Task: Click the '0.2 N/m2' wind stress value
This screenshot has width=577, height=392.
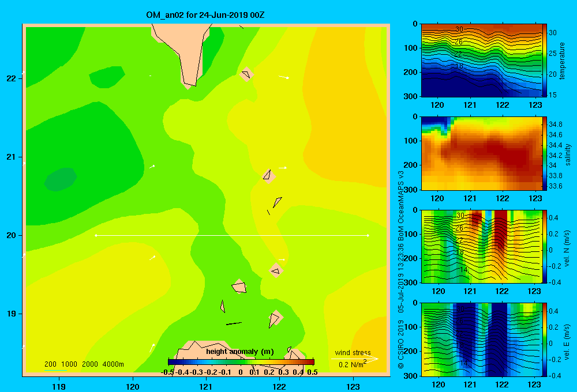Action: pos(352,364)
